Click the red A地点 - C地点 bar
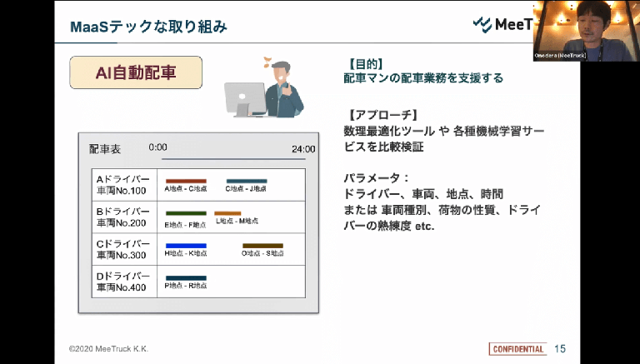 (x=186, y=181)
